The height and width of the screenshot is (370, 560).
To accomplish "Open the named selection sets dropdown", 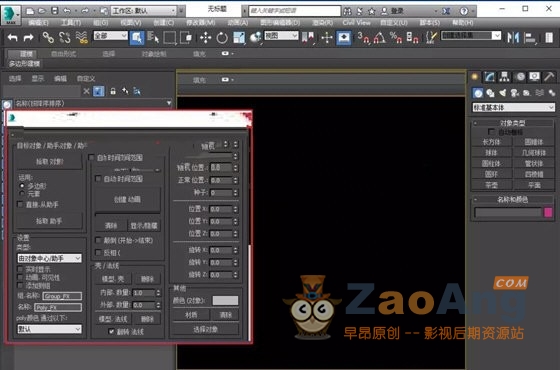I will coord(471,35).
